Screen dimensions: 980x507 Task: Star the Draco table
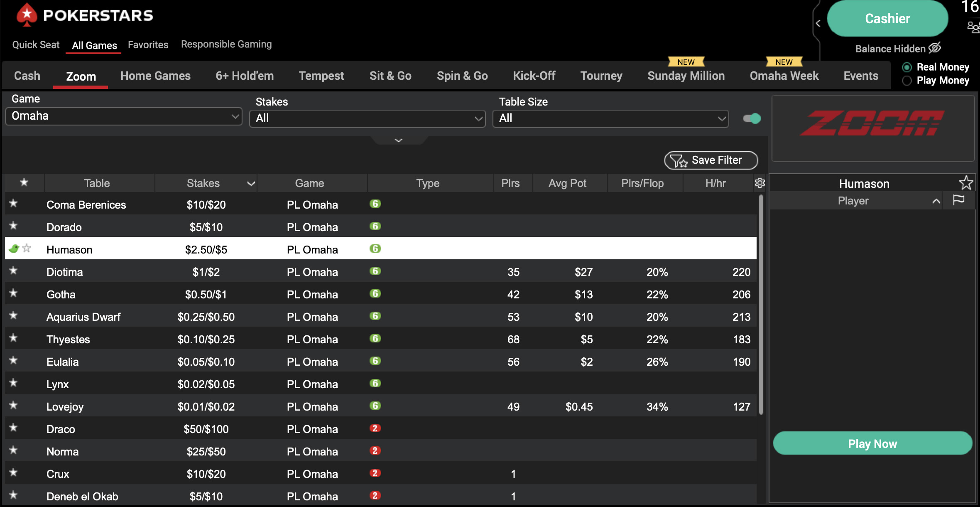(x=13, y=428)
